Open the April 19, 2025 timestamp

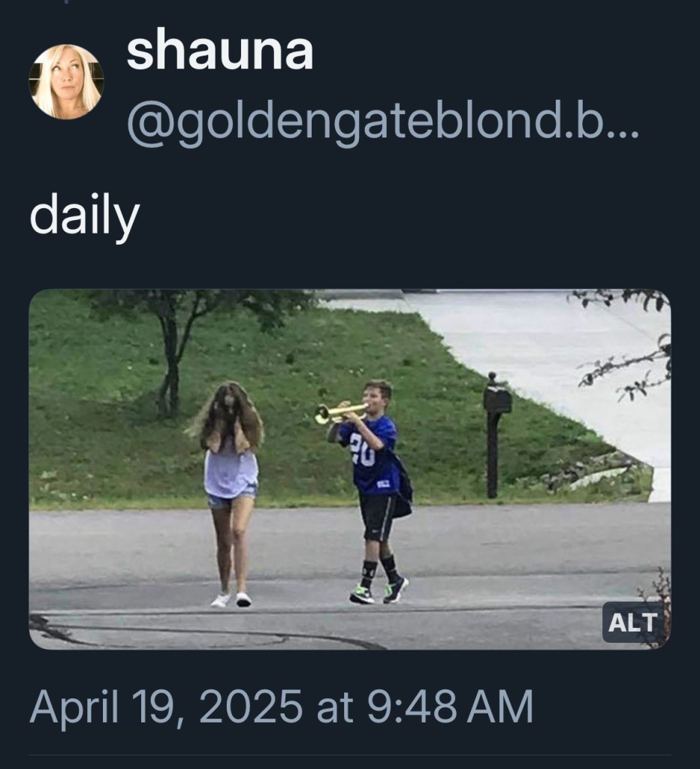[281, 706]
